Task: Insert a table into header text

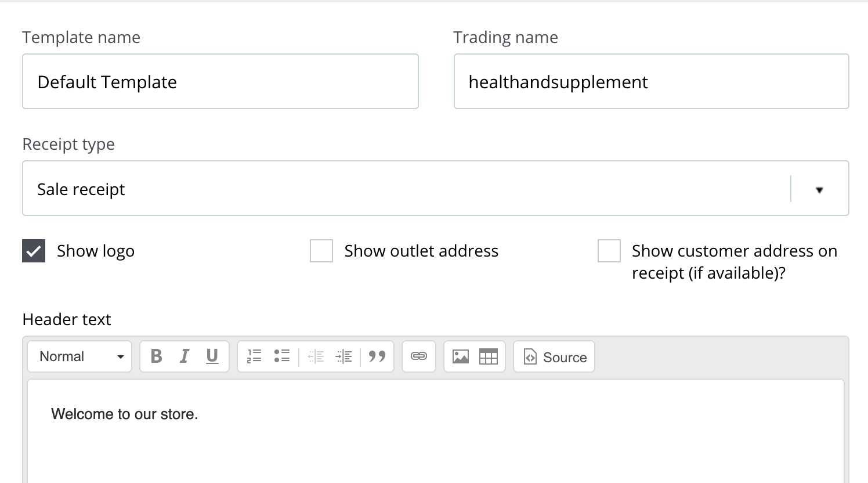Action: coord(489,356)
